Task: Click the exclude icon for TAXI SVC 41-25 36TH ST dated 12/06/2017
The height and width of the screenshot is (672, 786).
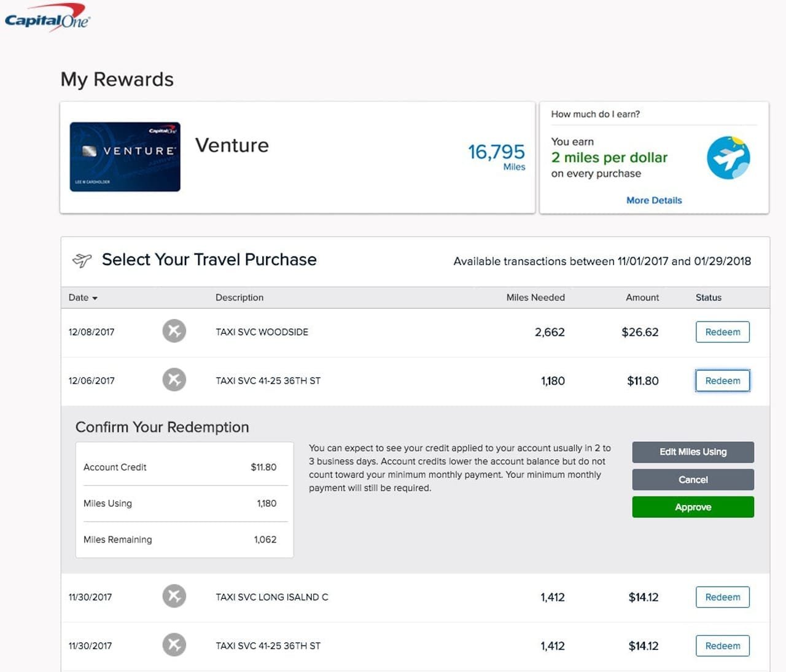Action: point(174,379)
